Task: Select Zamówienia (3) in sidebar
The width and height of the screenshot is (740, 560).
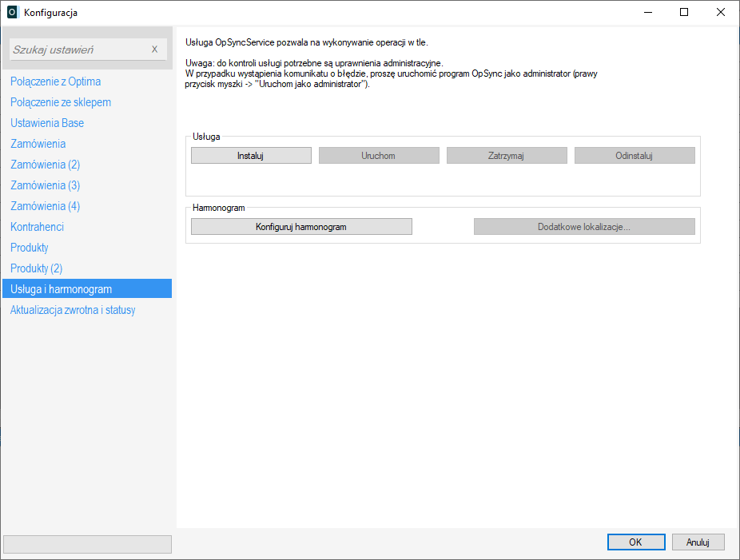Action: (x=46, y=185)
